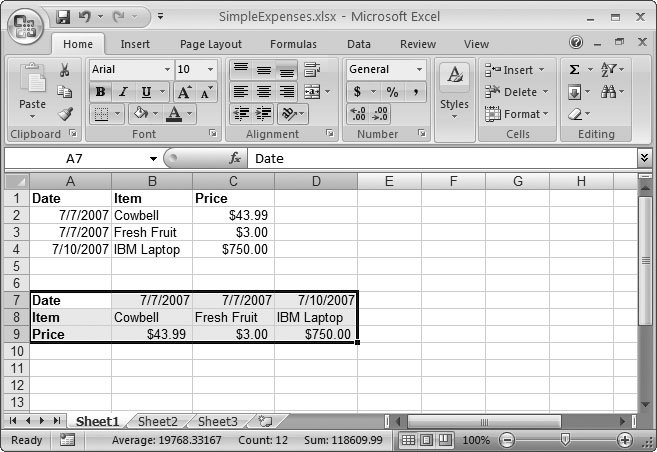Open the Font size dropdown
657x452 pixels.
(210, 69)
